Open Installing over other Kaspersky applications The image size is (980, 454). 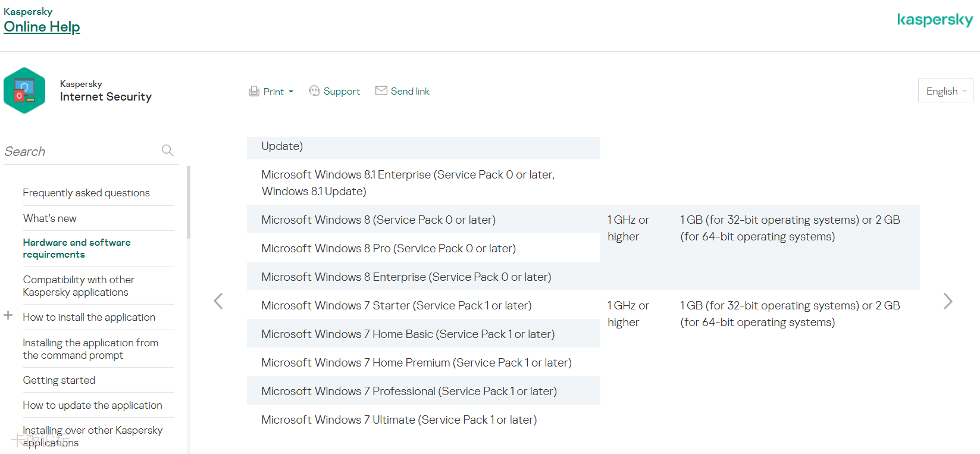click(x=93, y=436)
